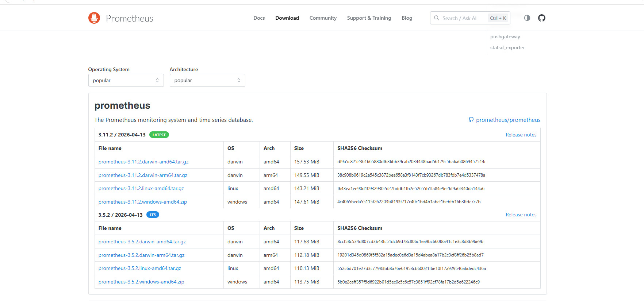This screenshot has width=644, height=301.
Task: Open the prometheus/prometheus repository link
Action: [x=508, y=120]
